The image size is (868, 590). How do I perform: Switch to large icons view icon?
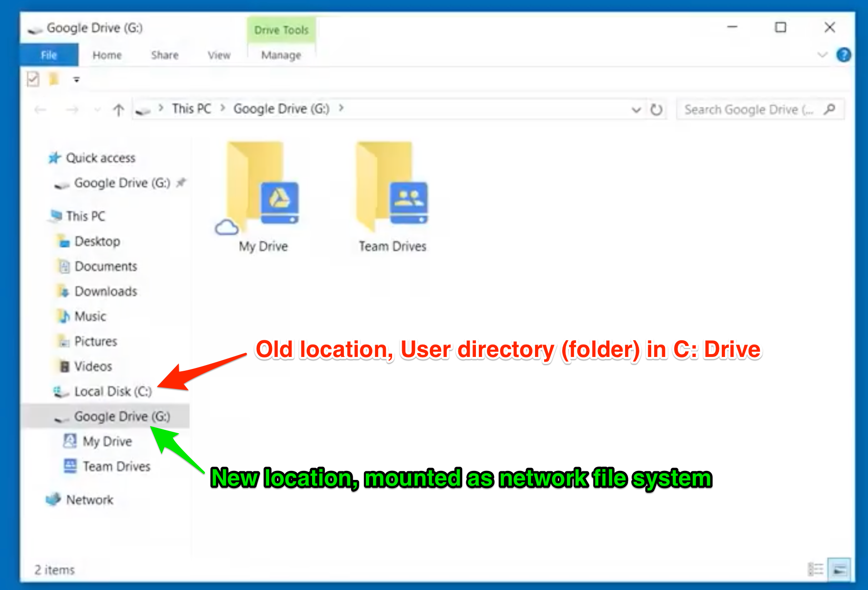(x=839, y=569)
